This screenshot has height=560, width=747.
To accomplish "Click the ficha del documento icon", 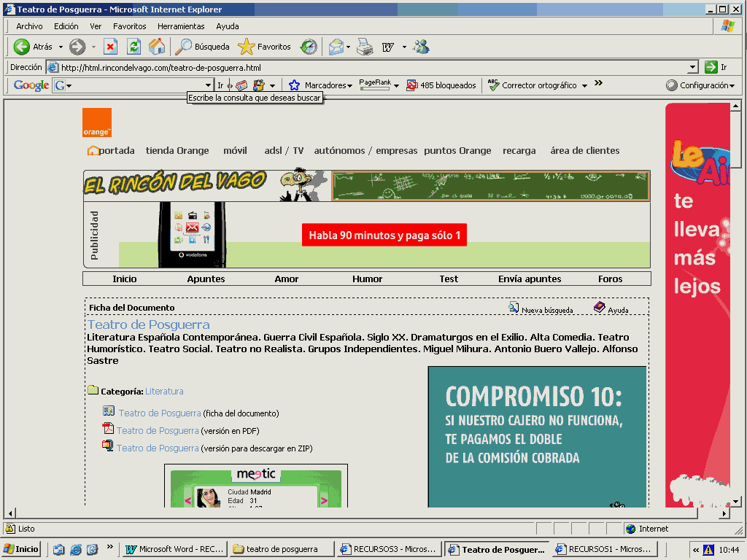I will point(109,411).
